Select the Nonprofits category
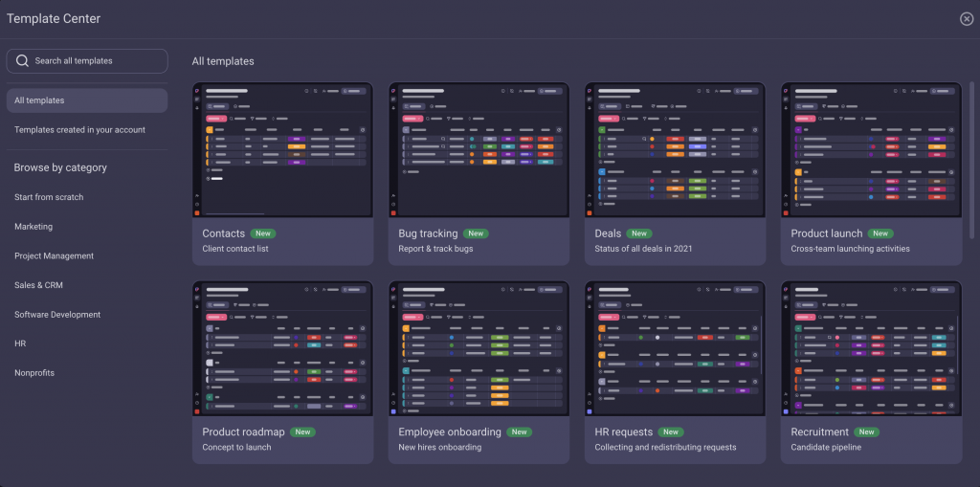 coord(34,373)
